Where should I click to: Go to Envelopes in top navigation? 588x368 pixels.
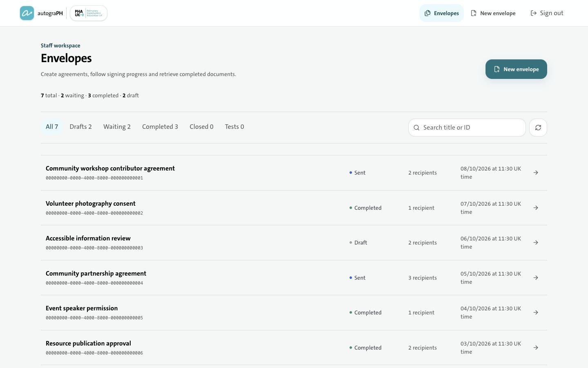pyautogui.click(x=441, y=13)
